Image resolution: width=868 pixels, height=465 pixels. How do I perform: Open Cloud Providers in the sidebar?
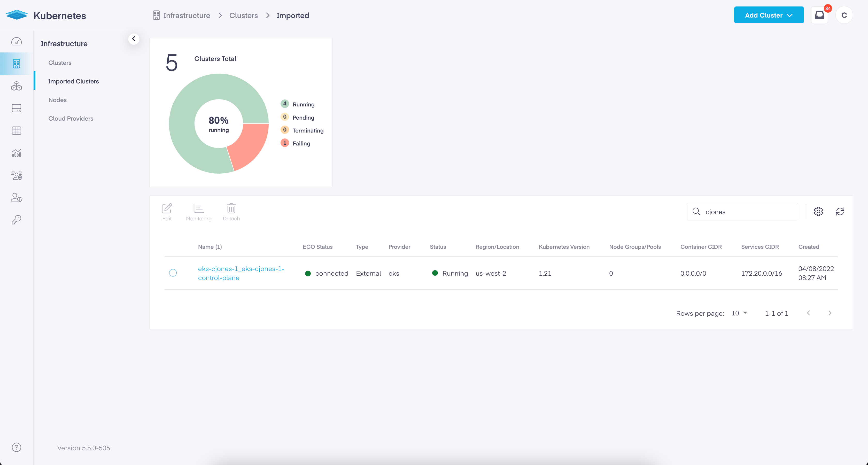coord(71,119)
